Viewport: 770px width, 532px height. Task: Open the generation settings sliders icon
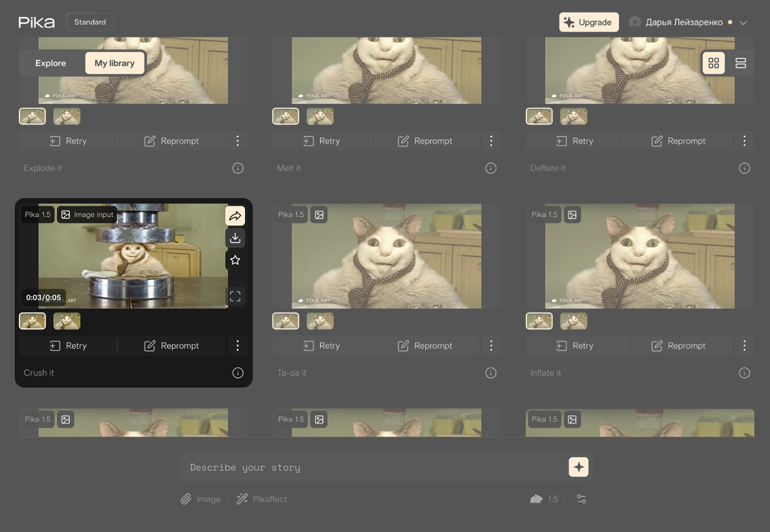pos(582,499)
